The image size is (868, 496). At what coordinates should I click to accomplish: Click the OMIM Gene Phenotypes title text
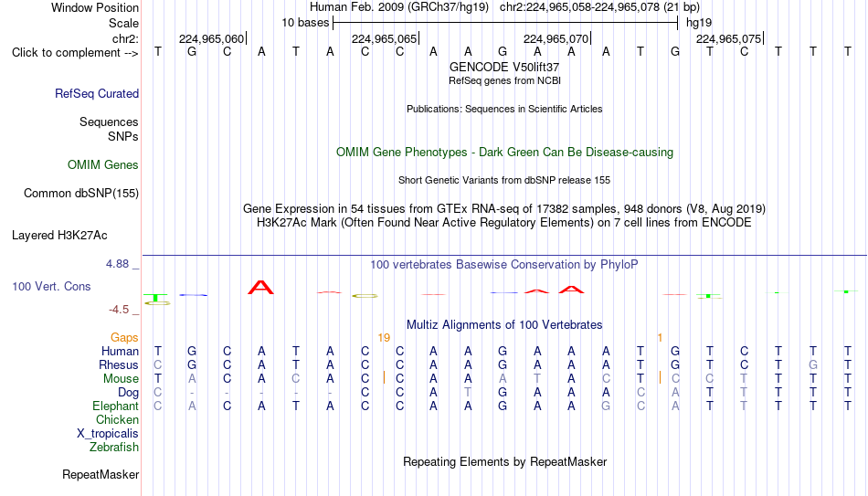[x=505, y=153]
